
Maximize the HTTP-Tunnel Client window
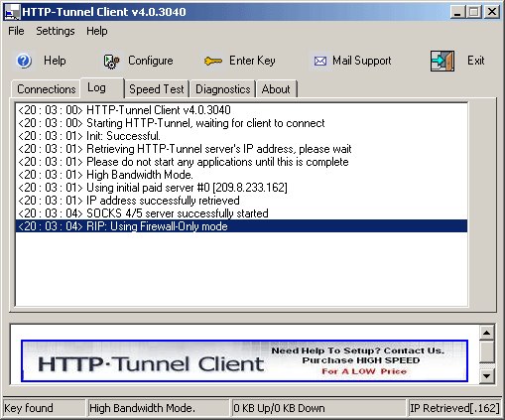[x=473, y=12]
